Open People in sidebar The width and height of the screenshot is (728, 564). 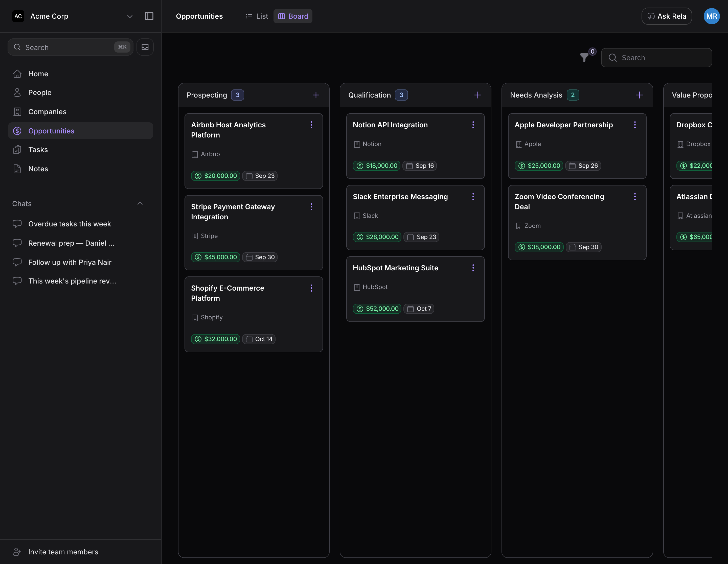tap(80, 92)
